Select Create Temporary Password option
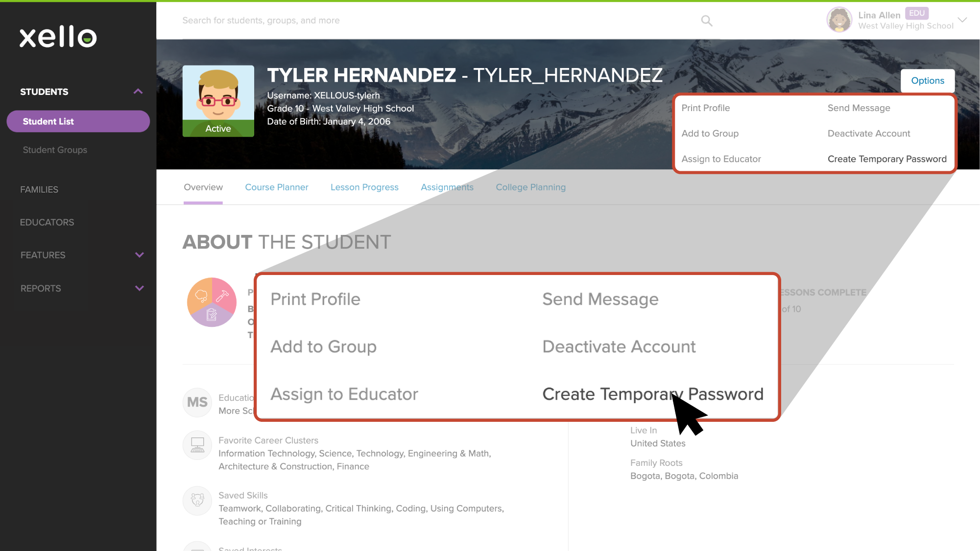This screenshot has height=551, width=980. (x=887, y=159)
